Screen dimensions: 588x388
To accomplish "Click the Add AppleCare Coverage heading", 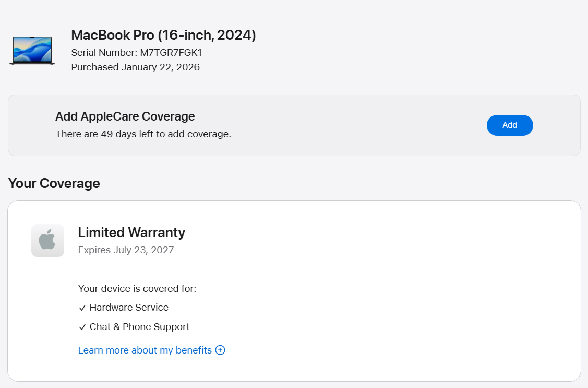I will [x=125, y=116].
